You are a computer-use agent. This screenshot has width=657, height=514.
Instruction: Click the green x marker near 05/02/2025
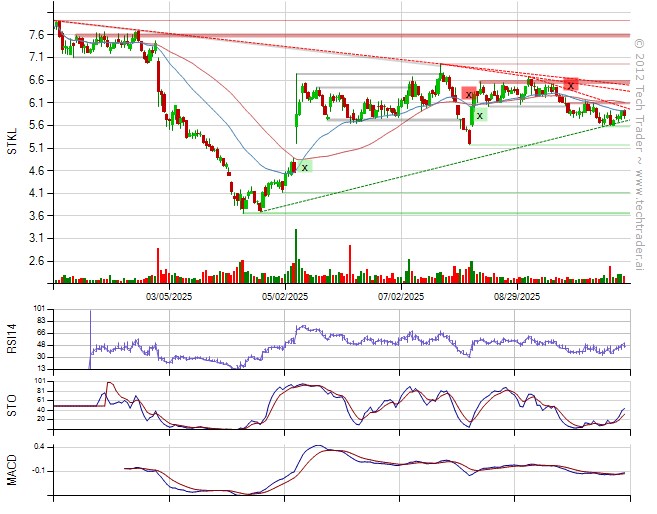(x=304, y=167)
